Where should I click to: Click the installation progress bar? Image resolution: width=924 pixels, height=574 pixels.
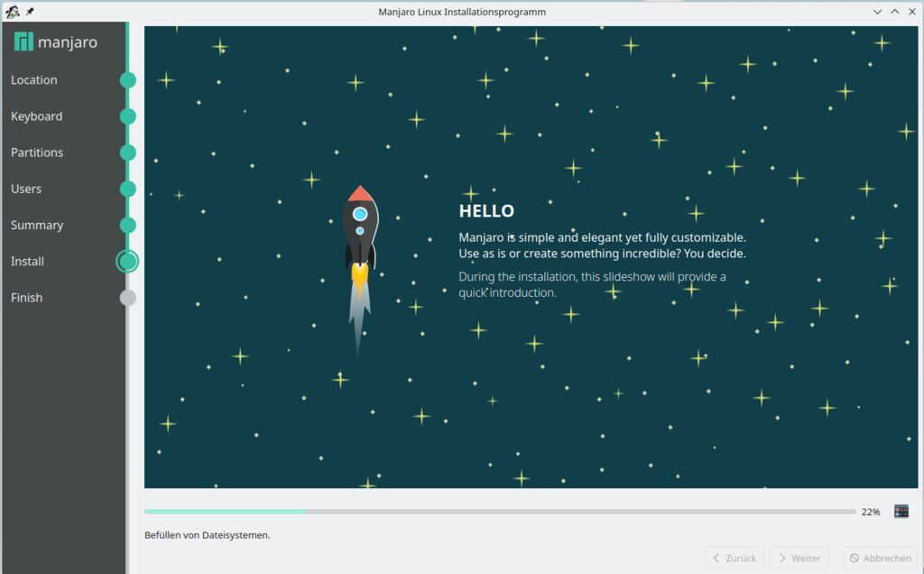pyautogui.click(x=499, y=512)
